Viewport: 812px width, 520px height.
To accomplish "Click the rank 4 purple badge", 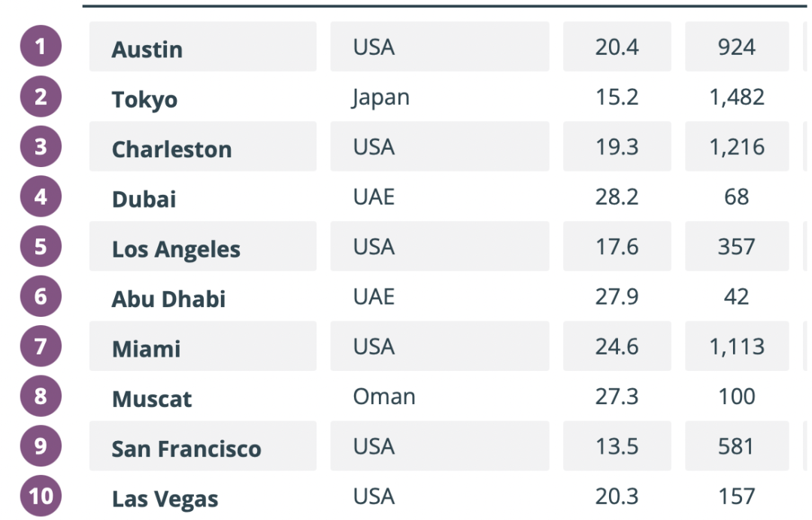I will tap(41, 196).
